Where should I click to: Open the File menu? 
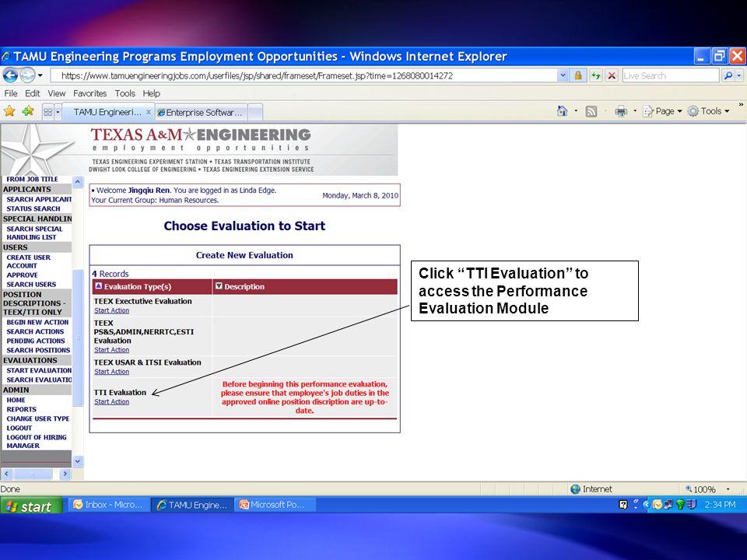pyautogui.click(x=10, y=93)
